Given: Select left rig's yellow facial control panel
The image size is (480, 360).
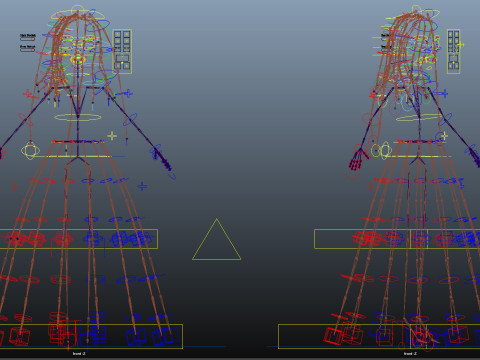Looking at the screenshot, I should point(122,52).
